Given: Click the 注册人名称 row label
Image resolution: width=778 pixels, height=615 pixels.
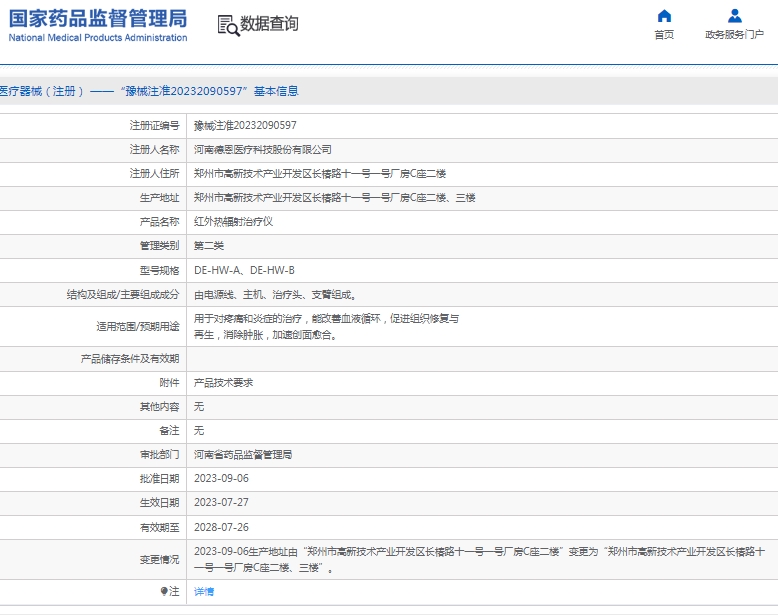Looking at the screenshot, I should 154,149.
